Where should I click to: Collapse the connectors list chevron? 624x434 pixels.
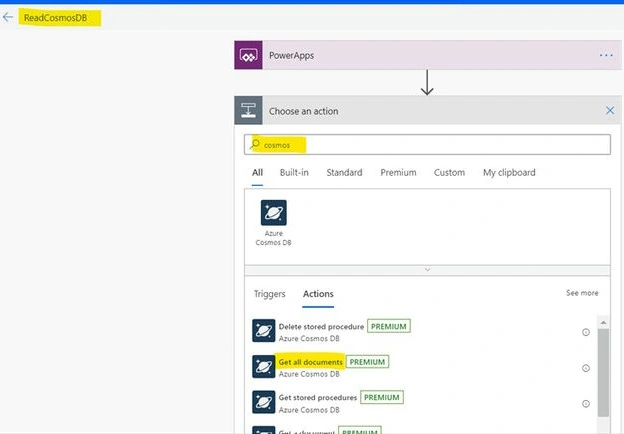coord(427,270)
